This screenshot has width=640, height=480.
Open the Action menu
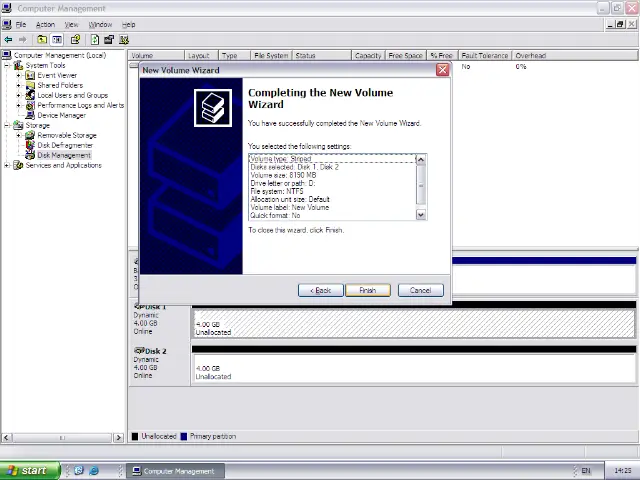(x=45, y=24)
